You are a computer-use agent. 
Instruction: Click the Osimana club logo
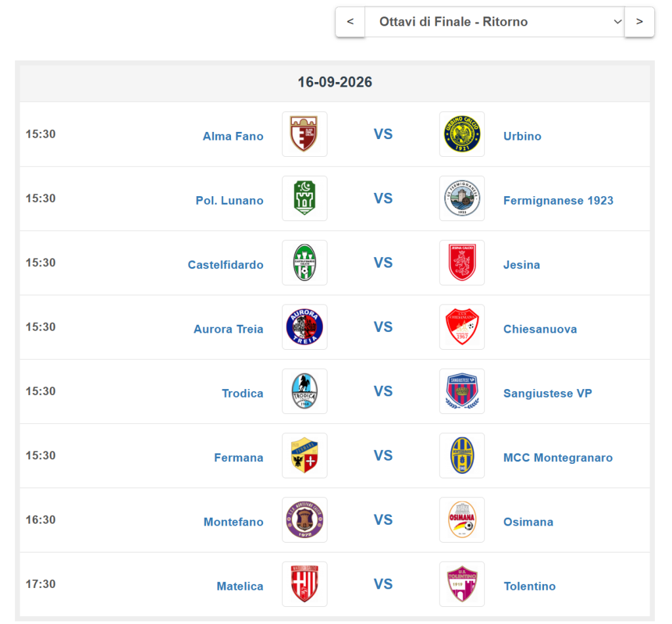pyautogui.click(x=461, y=520)
